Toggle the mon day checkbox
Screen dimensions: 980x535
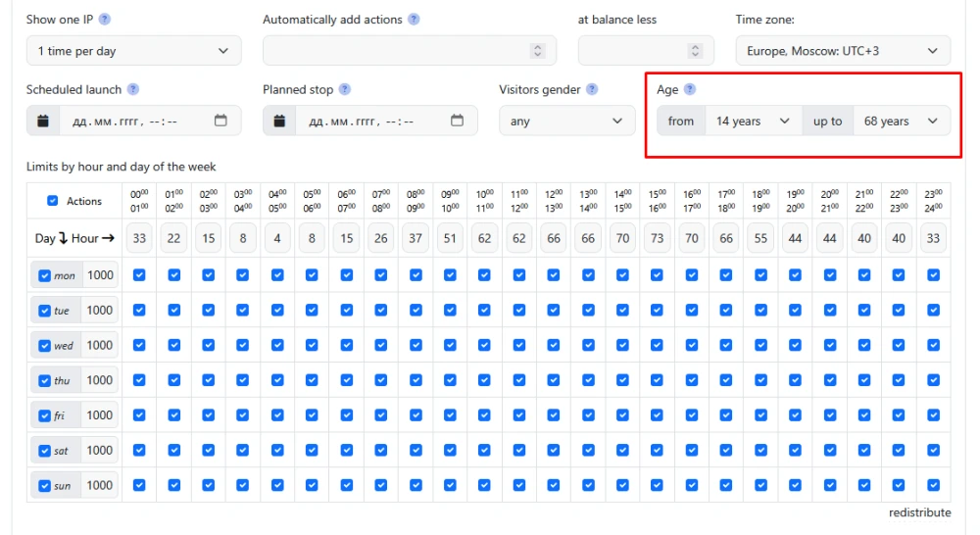tap(44, 275)
